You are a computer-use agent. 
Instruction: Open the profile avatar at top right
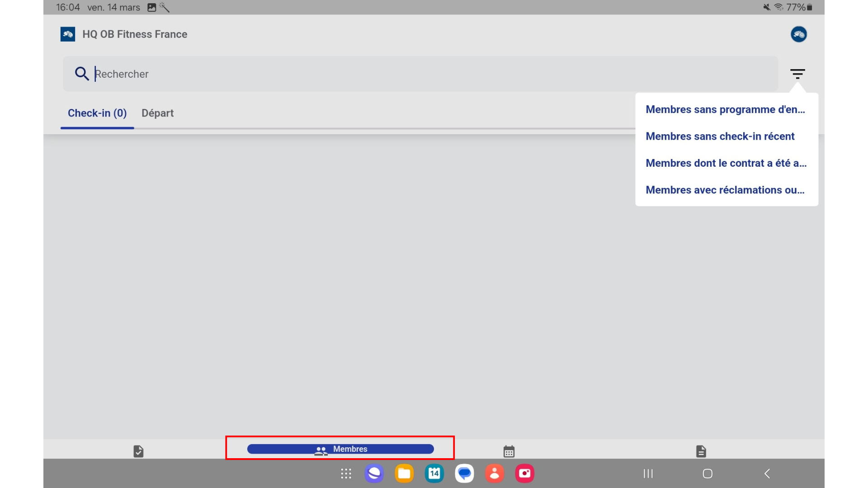coord(799,34)
